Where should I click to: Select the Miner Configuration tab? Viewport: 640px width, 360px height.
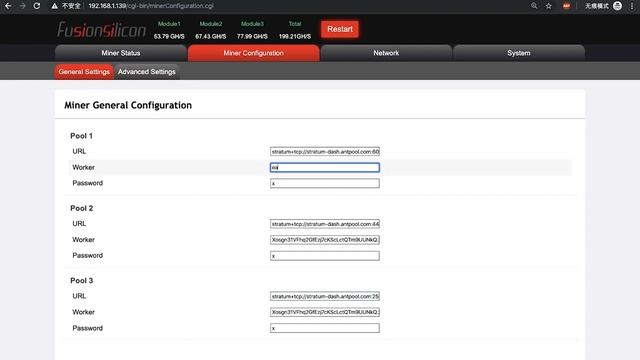(x=253, y=53)
